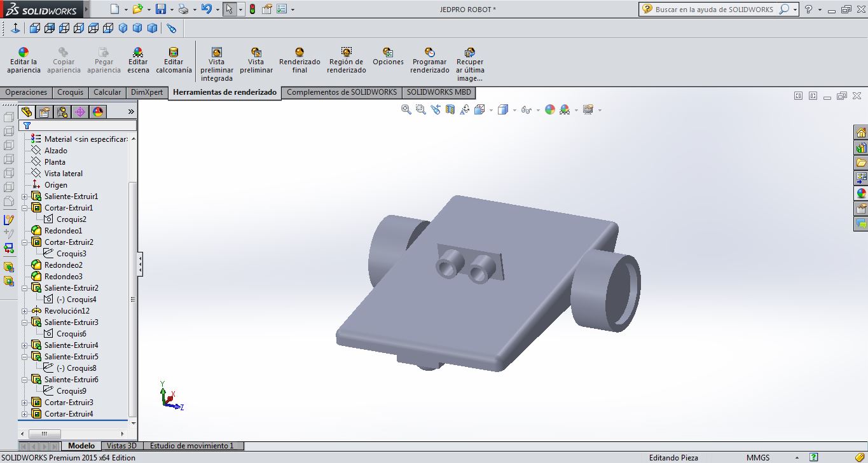The height and width of the screenshot is (463, 868).
Task: Open the Hide/Show Items dropdown arrow
Action: click(538, 110)
